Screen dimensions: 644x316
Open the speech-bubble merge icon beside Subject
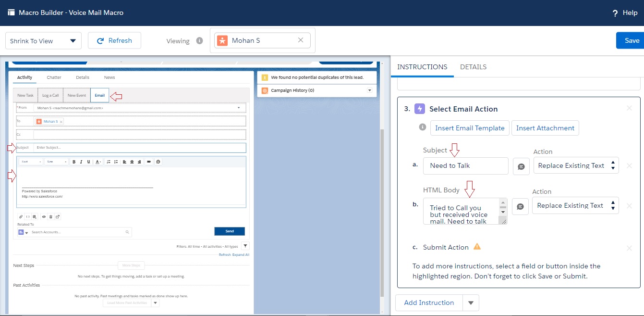(521, 165)
